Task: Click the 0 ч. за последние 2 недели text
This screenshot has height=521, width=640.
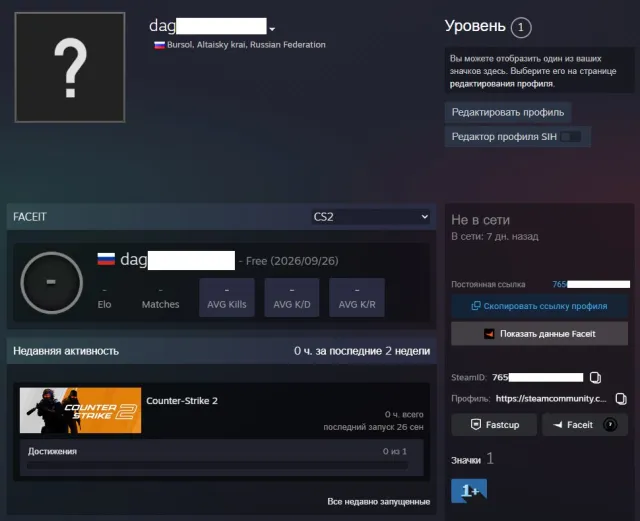Action: [362, 351]
